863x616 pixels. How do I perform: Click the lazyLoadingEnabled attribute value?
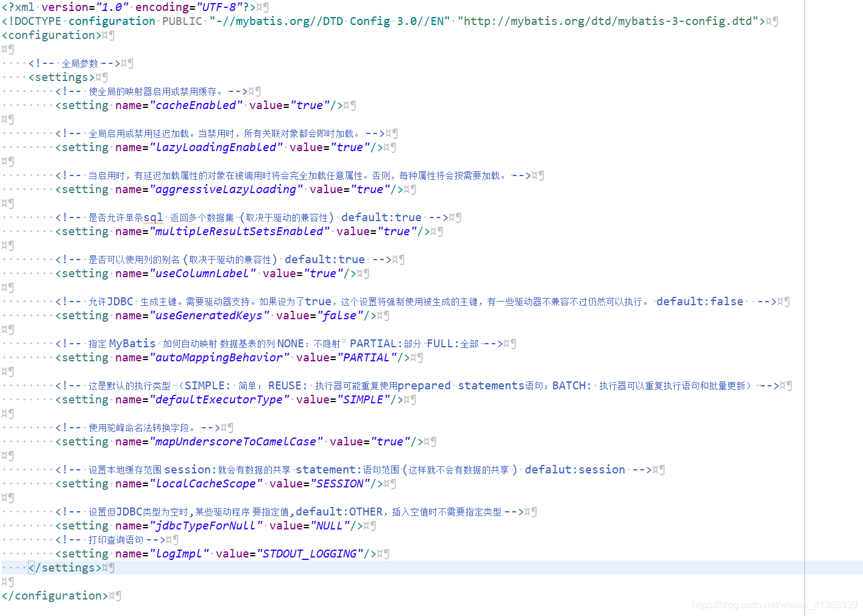click(216, 147)
